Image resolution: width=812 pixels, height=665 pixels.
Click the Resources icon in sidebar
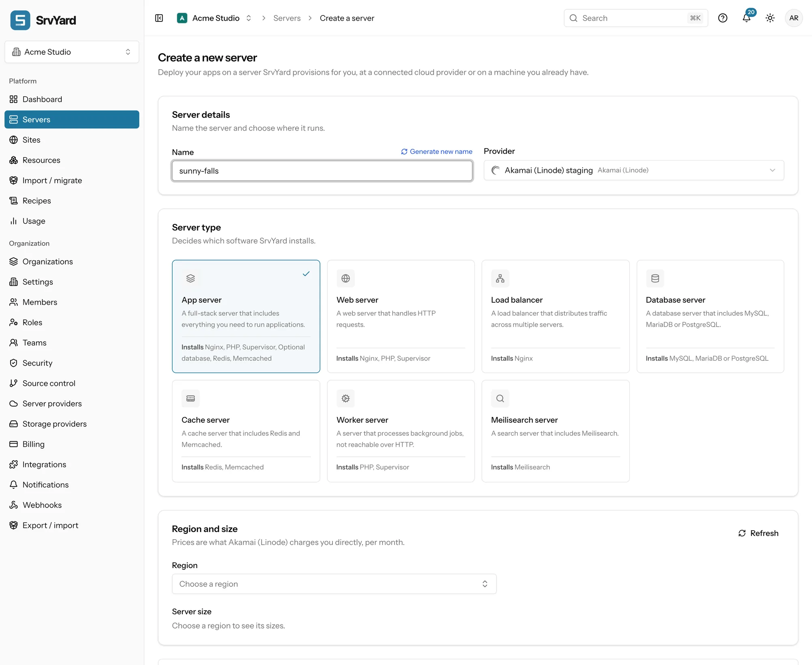pos(14,160)
